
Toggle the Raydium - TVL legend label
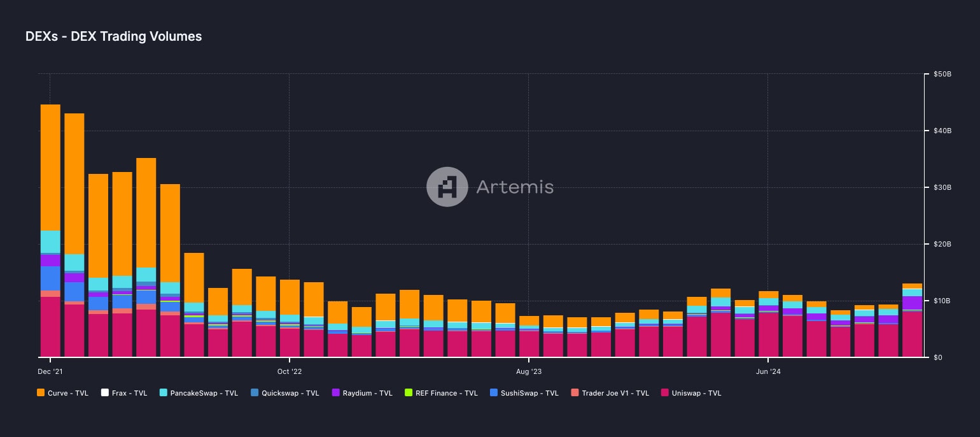[368, 393]
